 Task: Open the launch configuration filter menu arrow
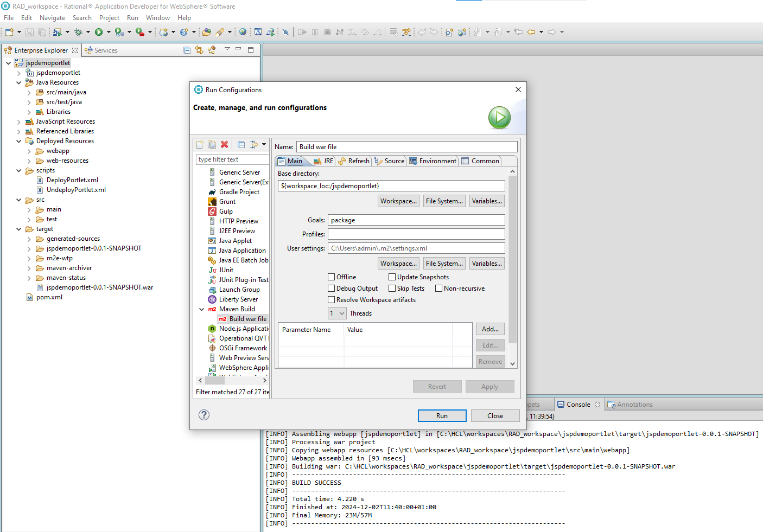[x=264, y=144]
